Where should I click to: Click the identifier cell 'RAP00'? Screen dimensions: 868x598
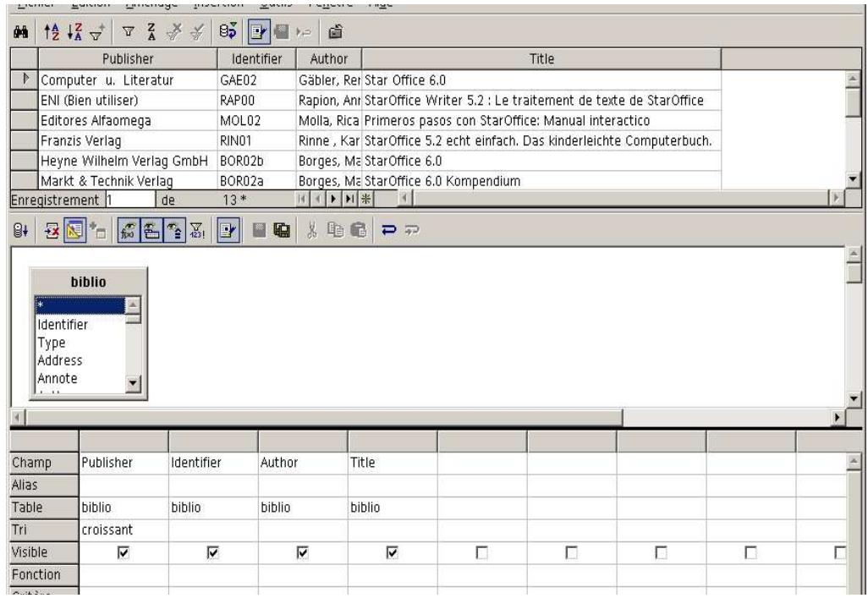pos(257,100)
